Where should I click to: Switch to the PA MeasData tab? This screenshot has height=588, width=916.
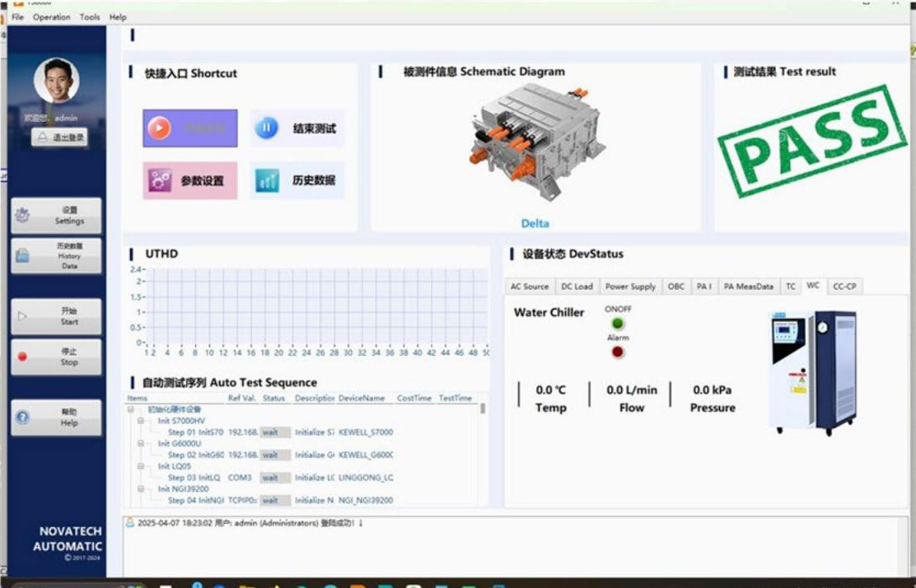click(x=748, y=286)
